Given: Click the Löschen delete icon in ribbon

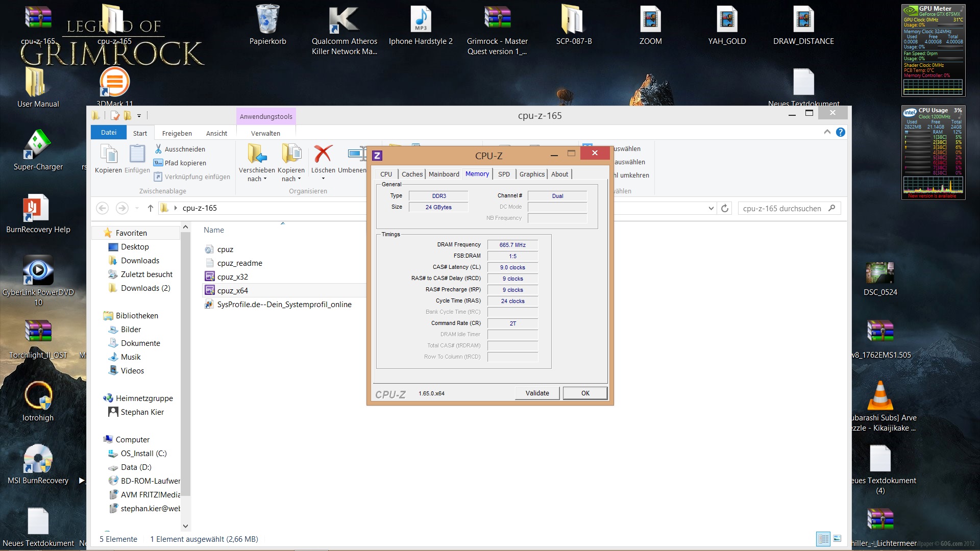Looking at the screenshot, I should pos(323,154).
